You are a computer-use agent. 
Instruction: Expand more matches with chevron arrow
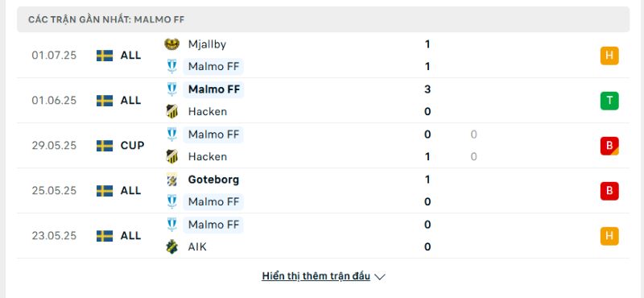(x=380, y=277)
